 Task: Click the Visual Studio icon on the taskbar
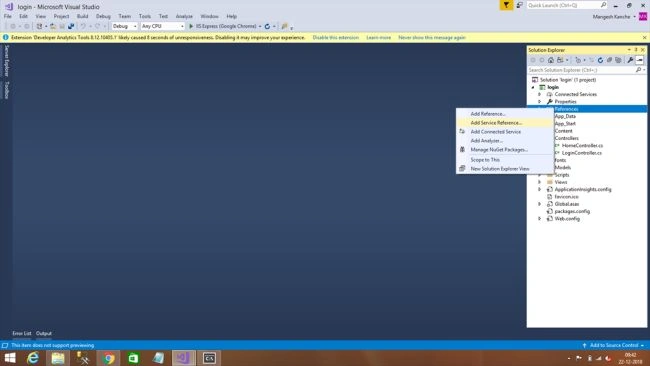pyautogui.click(x=184, y=358)
